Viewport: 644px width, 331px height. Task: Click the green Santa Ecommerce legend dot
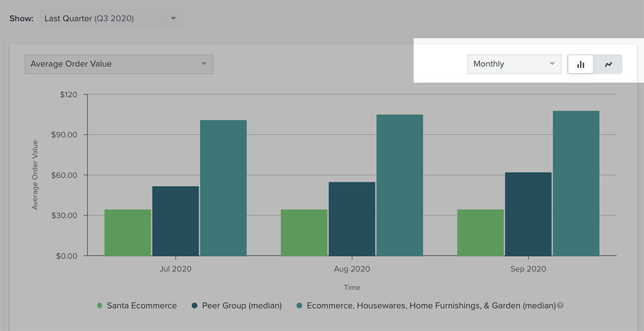pos(100,305)
